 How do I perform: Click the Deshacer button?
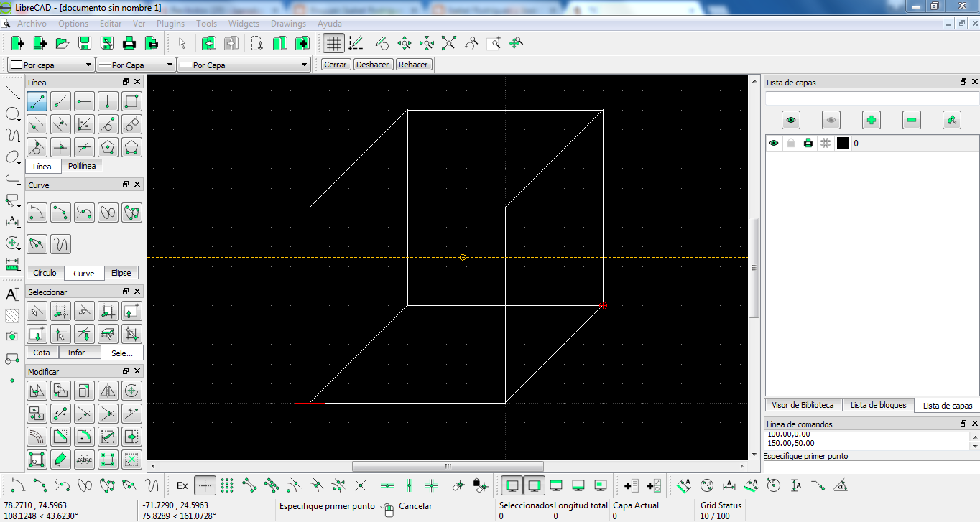[373, 65]
